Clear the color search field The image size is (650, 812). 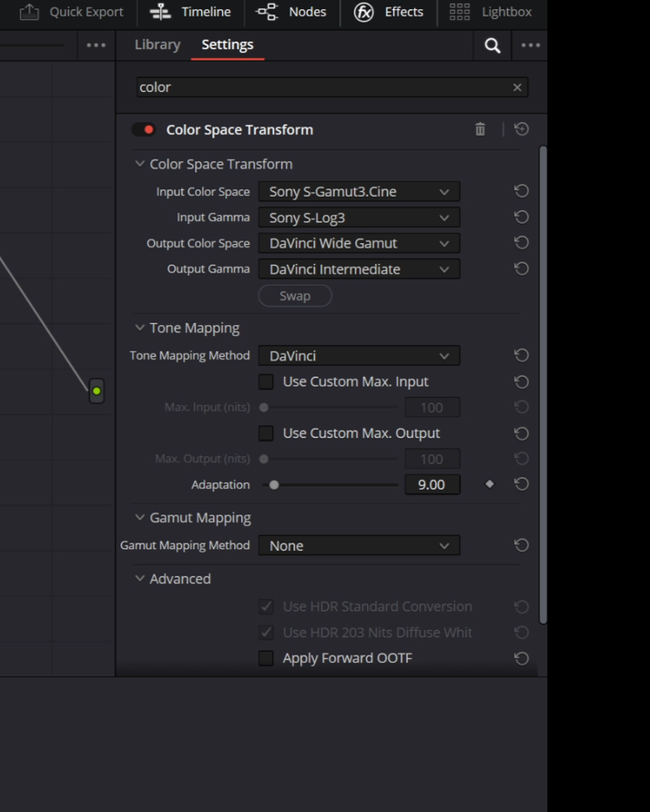[x=517, y=87]
